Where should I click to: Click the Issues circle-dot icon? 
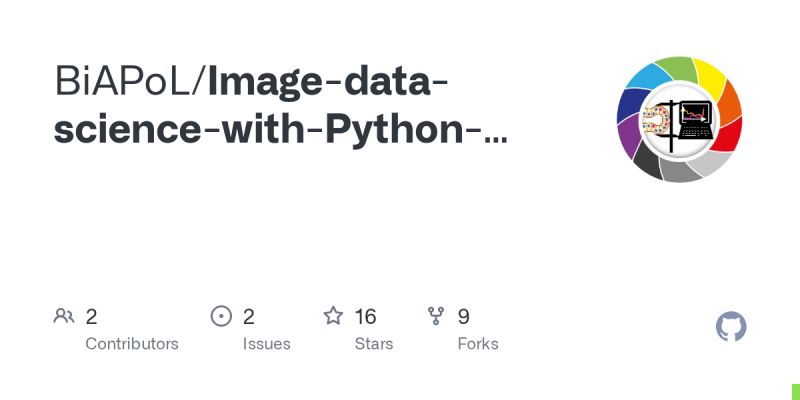pyautogui.click(x=221, y=317)
